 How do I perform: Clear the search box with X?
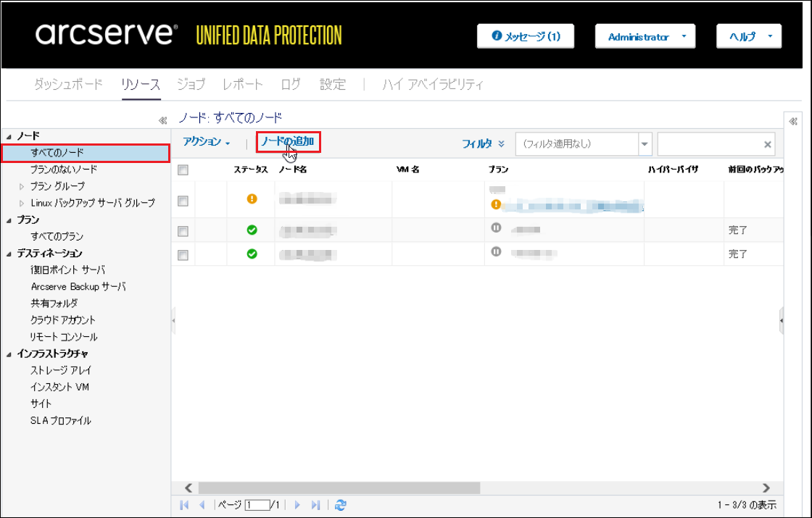click(768, 144)
